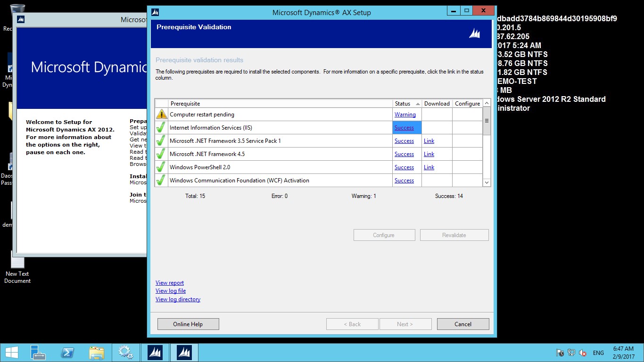Click the Dynamics icon in background window title bar
The width and height of the screenshot is (644, 362).
21,19
